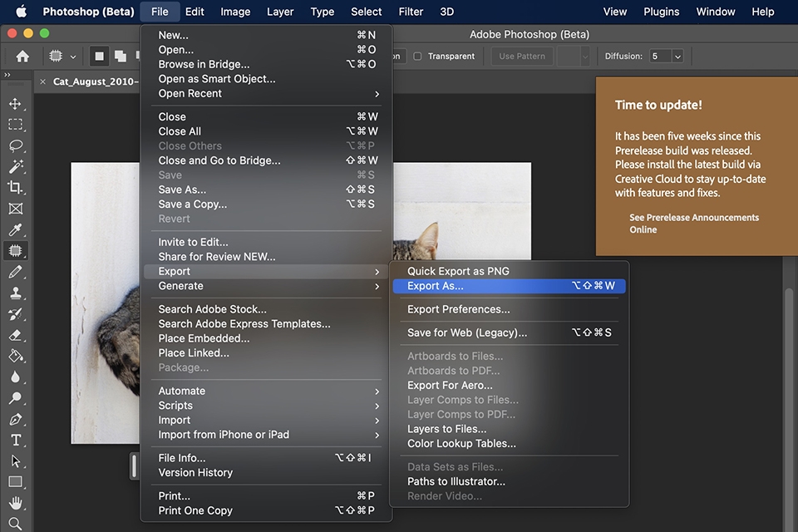Image resolution: width=798 pixels, height=532 pixels.
Task: Choose Save As… in File menu
Action: pyautogui.click(x=266, y=190)
